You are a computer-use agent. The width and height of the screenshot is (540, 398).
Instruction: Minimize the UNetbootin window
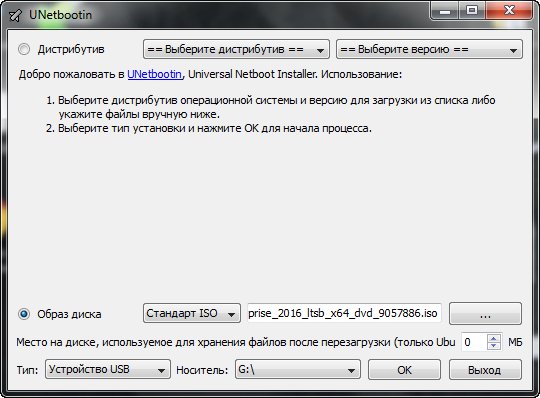445,11
